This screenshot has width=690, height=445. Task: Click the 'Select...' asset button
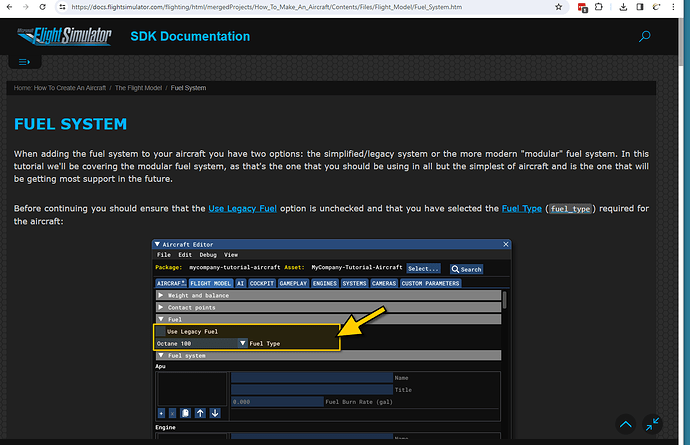423,268
